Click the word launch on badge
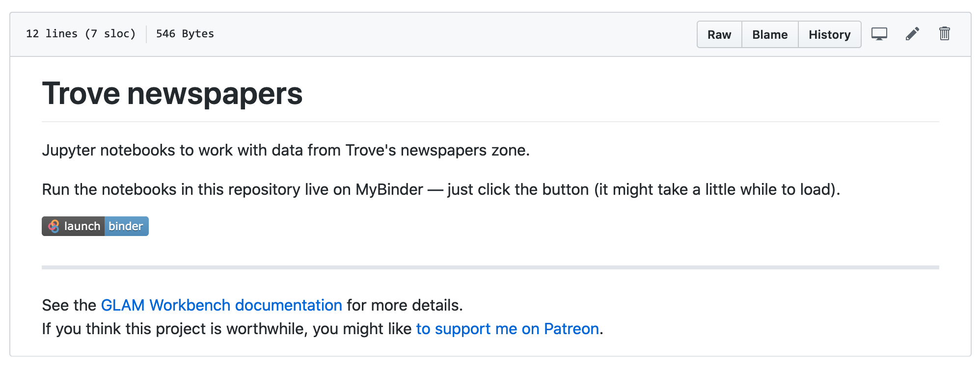980x368 pixels. pyautogui.click(x=82, y=226)
